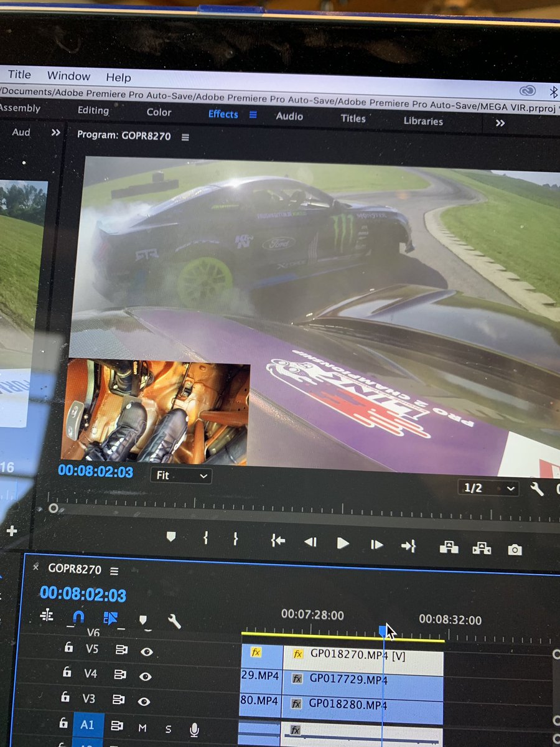Viewport: 560px width, 747px height.
Task: Close the GOPR8270 timeline tab
Action: (36, 567)
